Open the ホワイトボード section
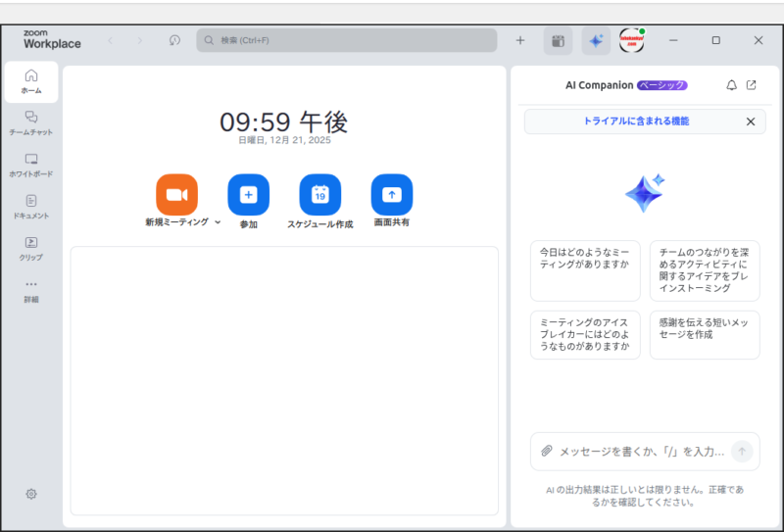 [x=31, y=165]
